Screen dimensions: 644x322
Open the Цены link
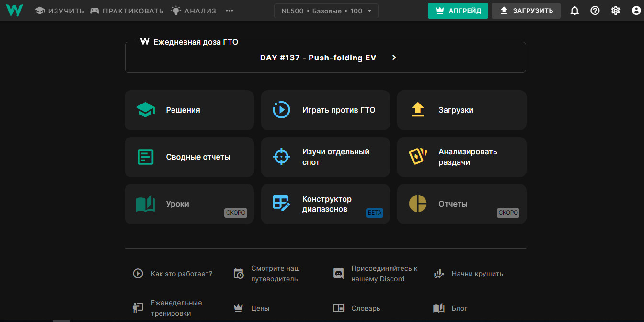click(260, 308)
